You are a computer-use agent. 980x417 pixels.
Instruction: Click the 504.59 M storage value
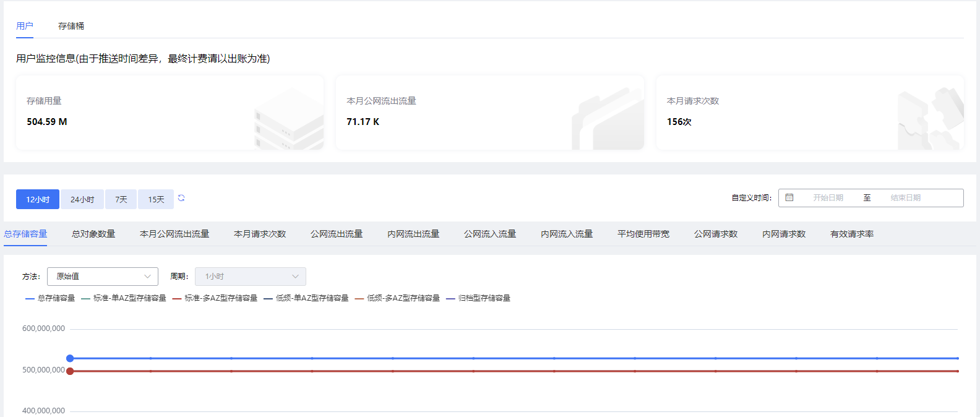47,122
